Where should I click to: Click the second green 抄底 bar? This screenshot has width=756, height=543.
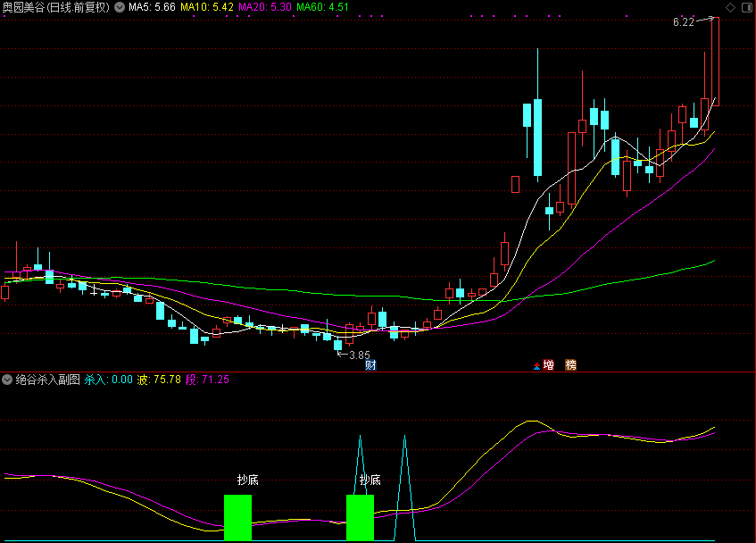[x=361, y=517]
